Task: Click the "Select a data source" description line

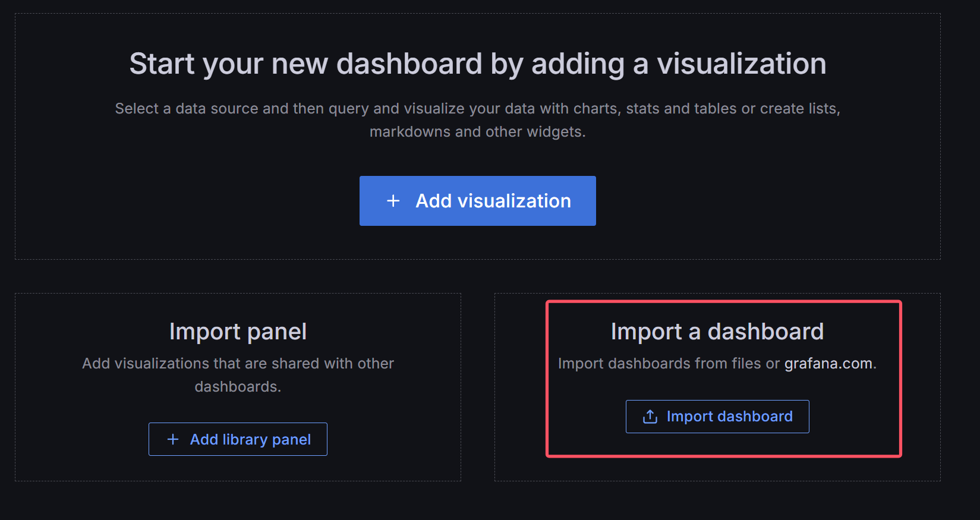Action: [x=477, y=109]
